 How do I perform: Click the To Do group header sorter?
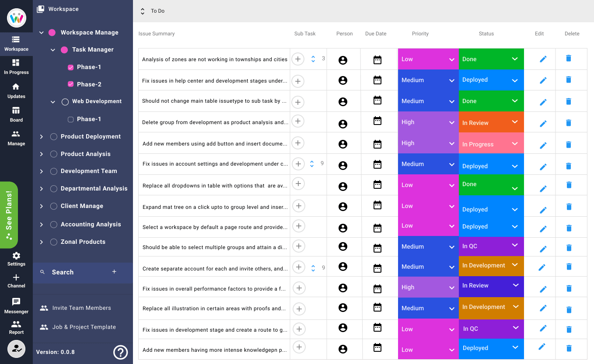click(x=142, y=11)
